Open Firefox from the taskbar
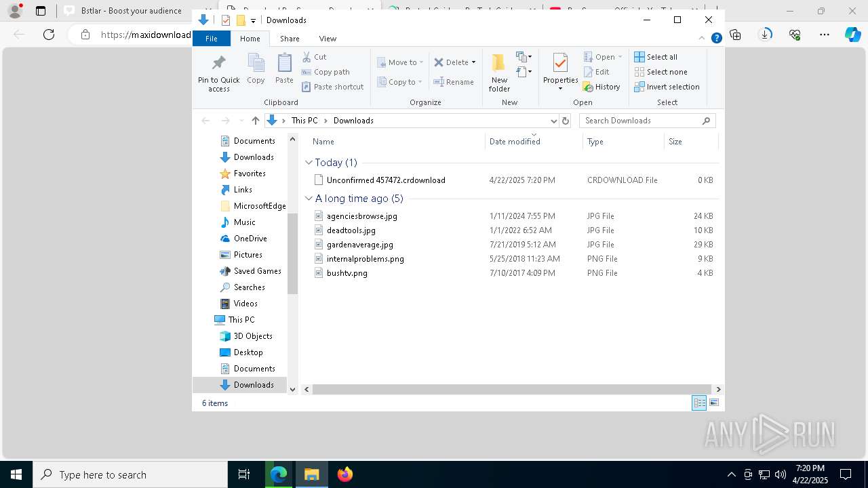Image resolution: width=868 pixels, height=488 pixels. [345, 474]
